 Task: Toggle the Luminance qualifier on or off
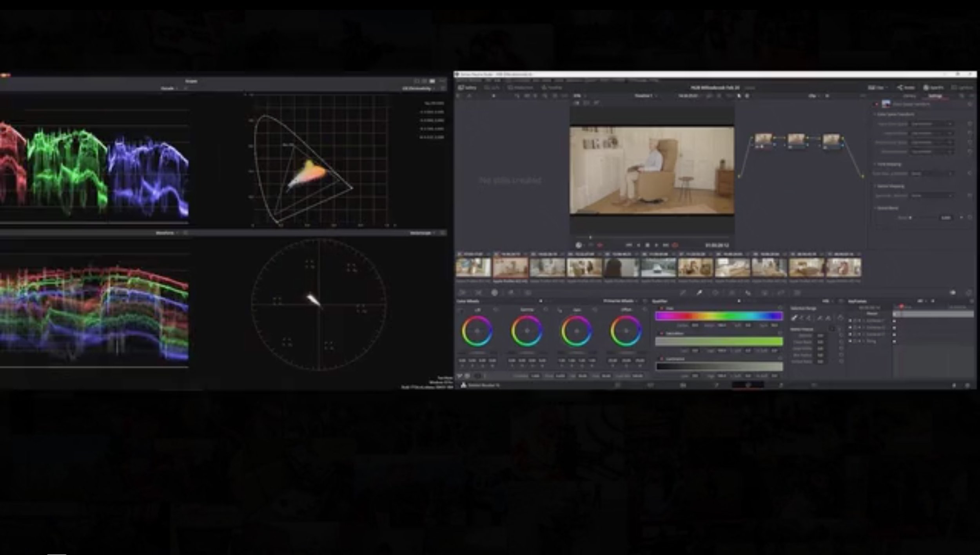click(x=662, y=359)
